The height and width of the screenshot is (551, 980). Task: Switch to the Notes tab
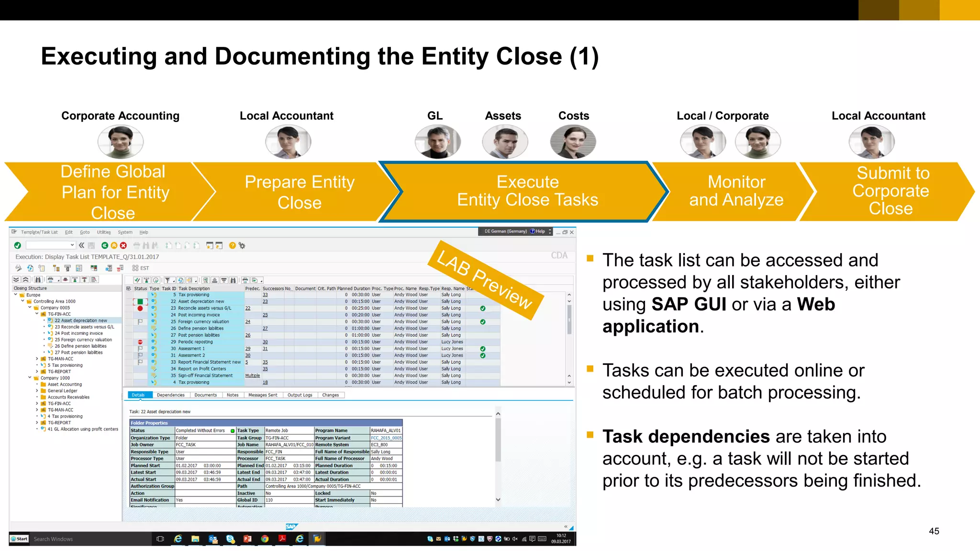click(x=233, y=395)
